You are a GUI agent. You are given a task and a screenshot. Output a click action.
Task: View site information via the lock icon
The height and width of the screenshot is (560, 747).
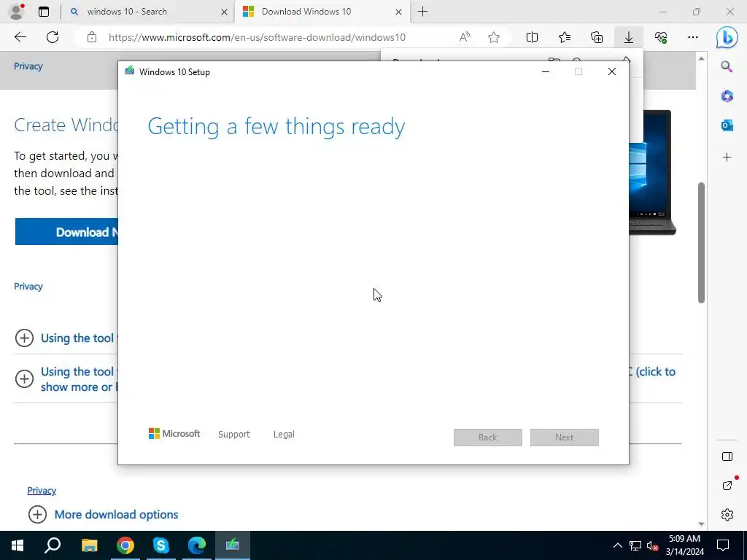(x=92, y=37)
